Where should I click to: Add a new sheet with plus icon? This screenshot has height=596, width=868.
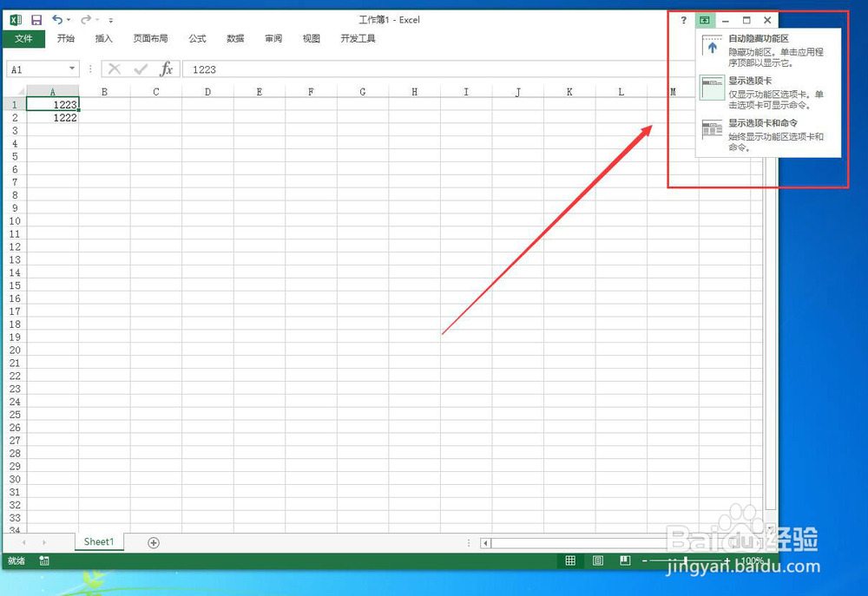[x=154, y=543]
